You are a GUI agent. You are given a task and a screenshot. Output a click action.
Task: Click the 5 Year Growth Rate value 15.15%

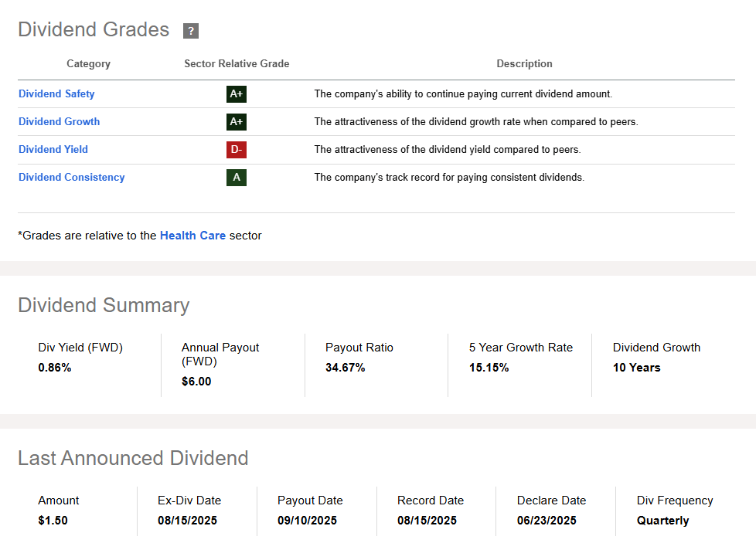[x=489, y=368]
